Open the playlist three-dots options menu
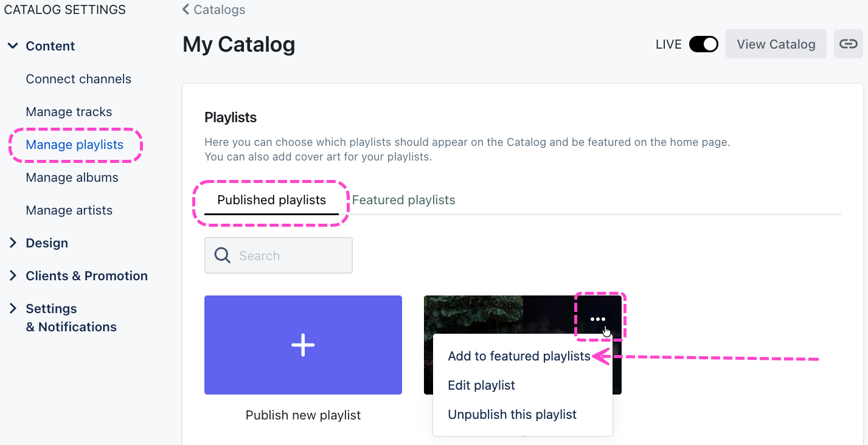 pyautogui.click(x=598, y=319)
